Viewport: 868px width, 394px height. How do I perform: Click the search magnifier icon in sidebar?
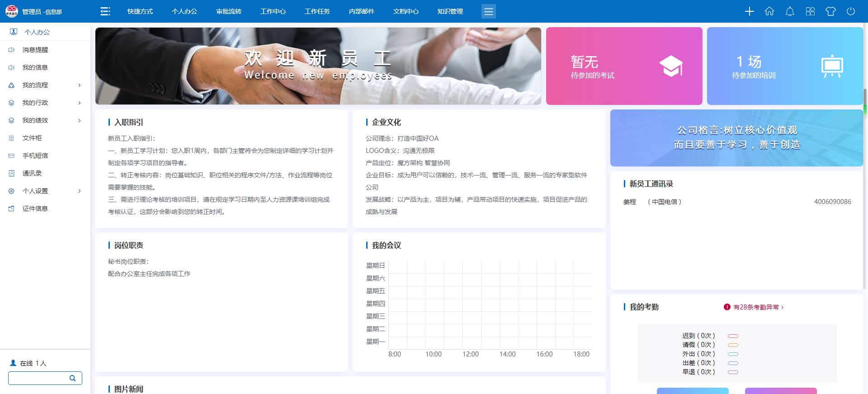click(72, 378)
